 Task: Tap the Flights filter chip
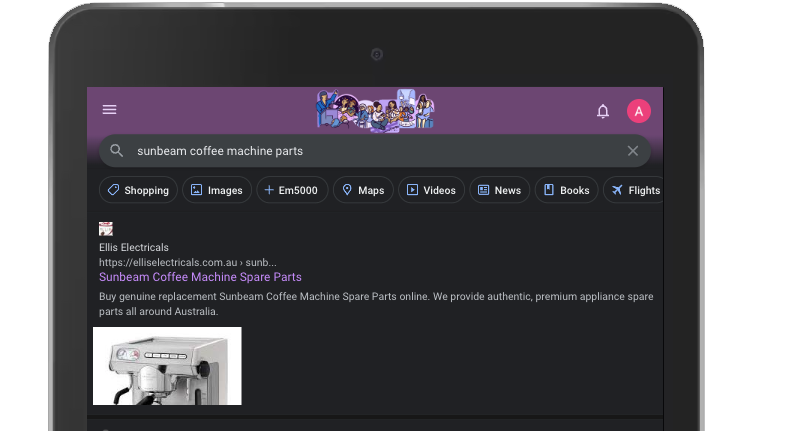tap(635, 190)
